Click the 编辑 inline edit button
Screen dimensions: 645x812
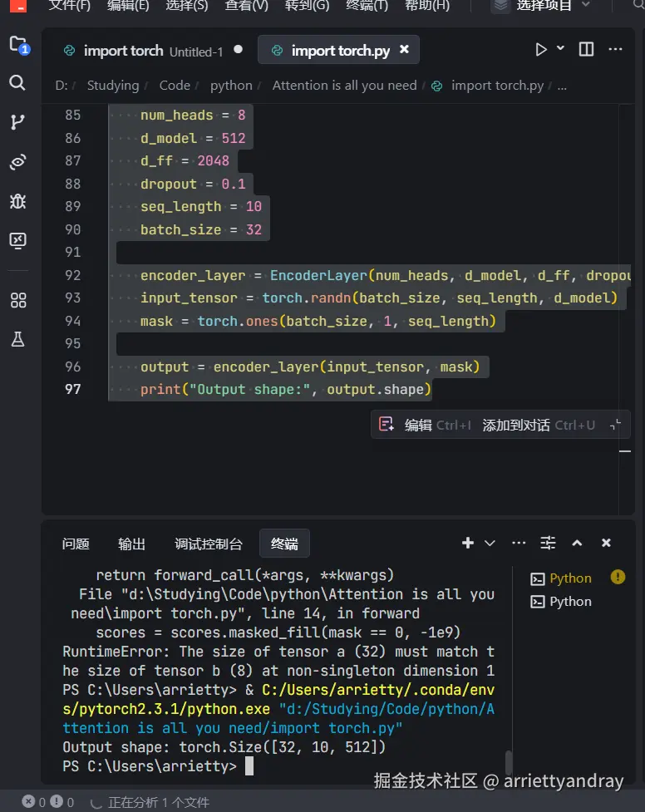[x=418, y=425]
